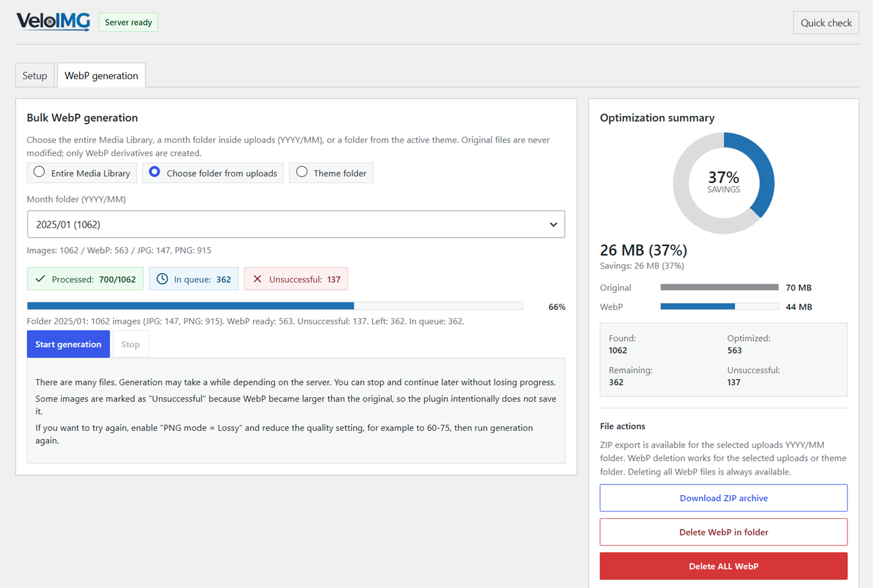Click the clock icon in In queue badge
The image size is (873, 588).
point(162,279)
